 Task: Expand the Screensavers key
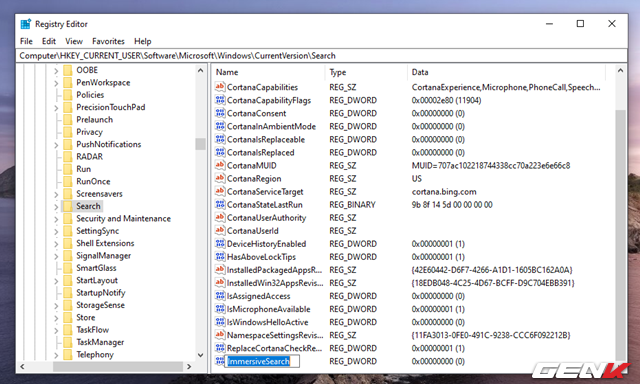[x=56, y=194]
